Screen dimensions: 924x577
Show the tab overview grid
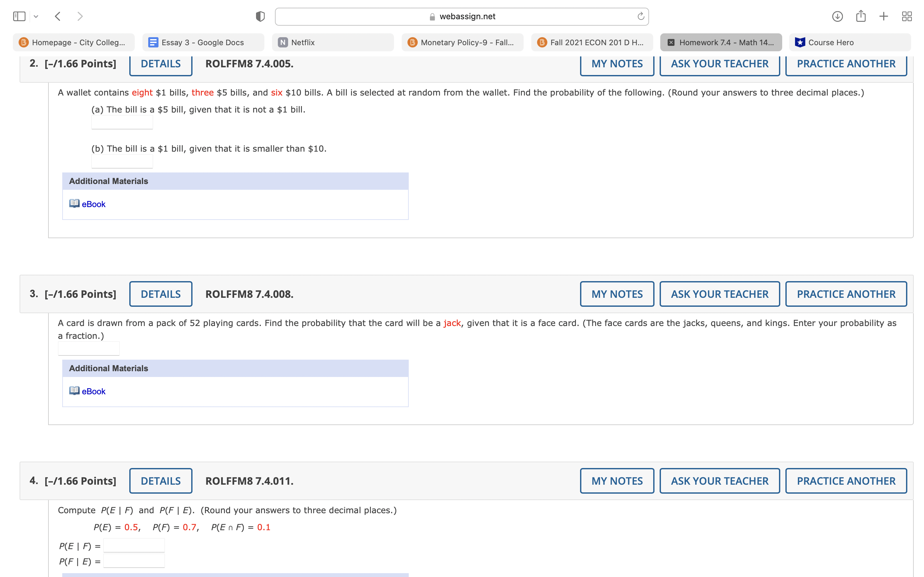[x=907, y=16]
